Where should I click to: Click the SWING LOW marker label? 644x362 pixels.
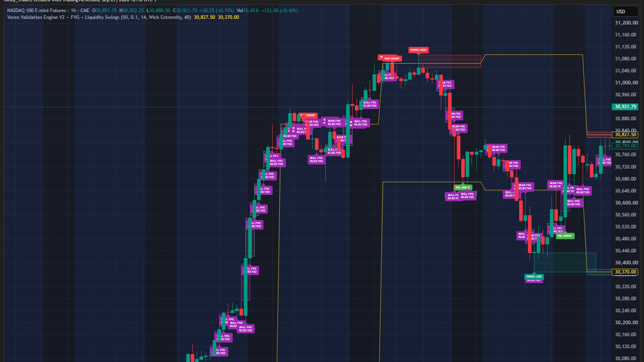pos(534,277)
